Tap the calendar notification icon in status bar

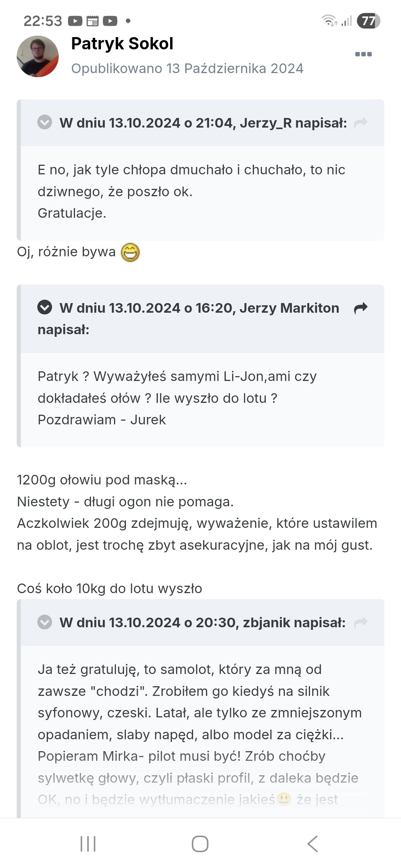pos(92,21)
